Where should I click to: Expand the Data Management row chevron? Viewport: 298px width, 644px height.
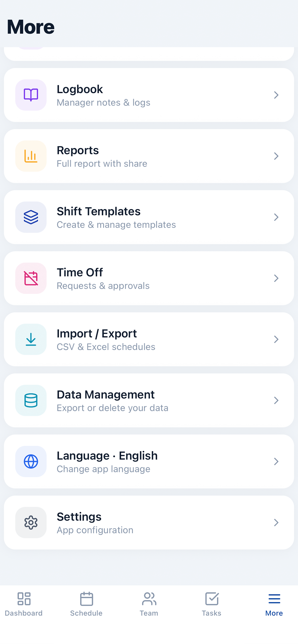click(x=276, y=400)
